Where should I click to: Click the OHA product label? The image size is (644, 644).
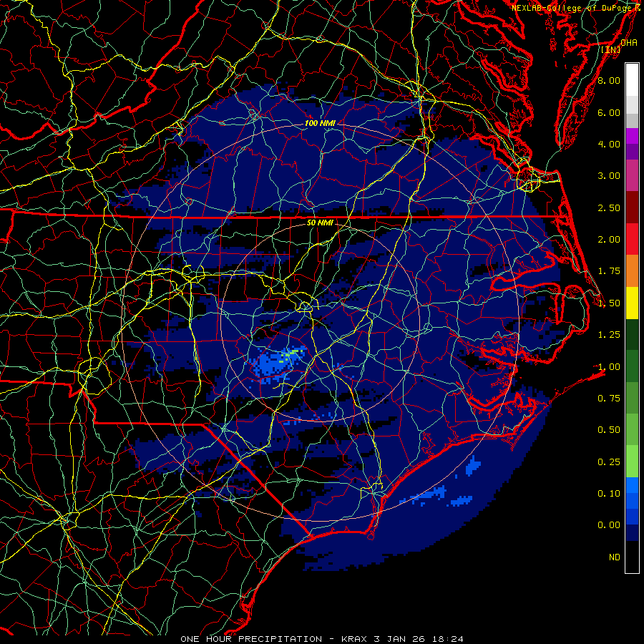click(629, 43)
